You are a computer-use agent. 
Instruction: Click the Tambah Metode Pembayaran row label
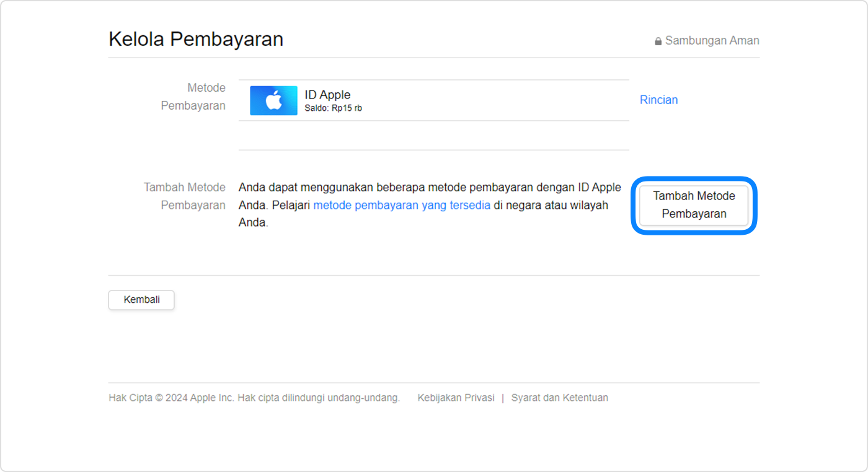click(185, 196)
